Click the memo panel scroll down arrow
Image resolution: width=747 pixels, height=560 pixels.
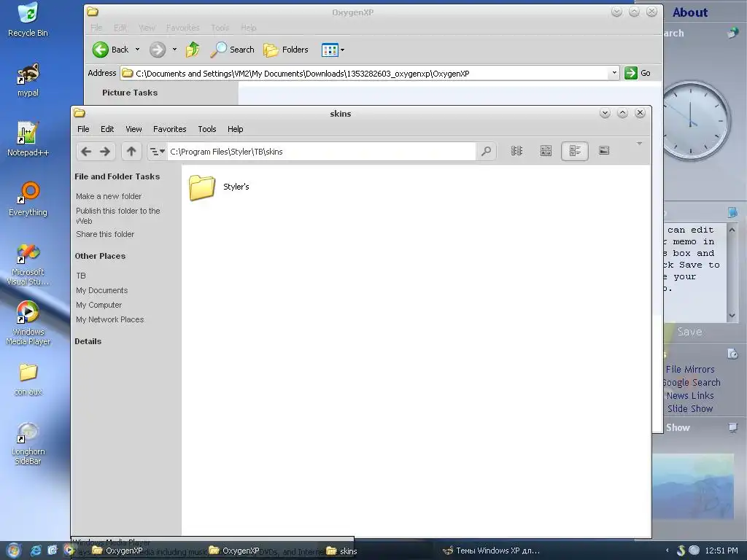(x=732, y=315)
